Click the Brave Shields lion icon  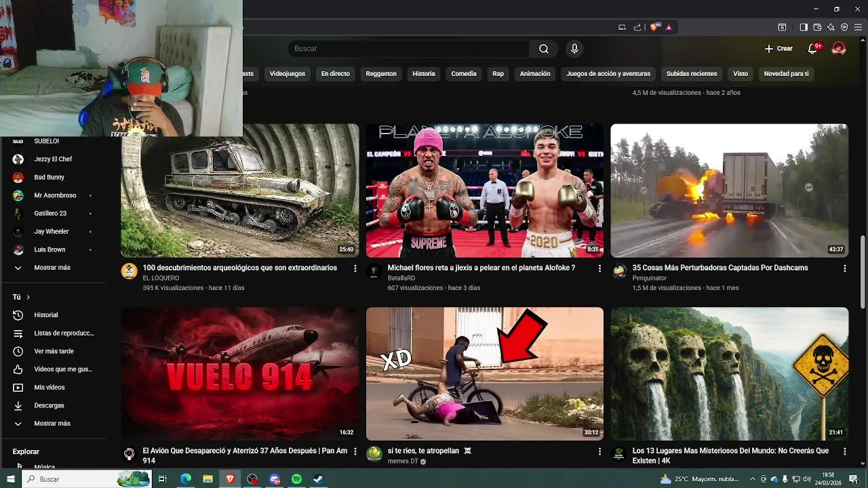(x=654, y=27)
